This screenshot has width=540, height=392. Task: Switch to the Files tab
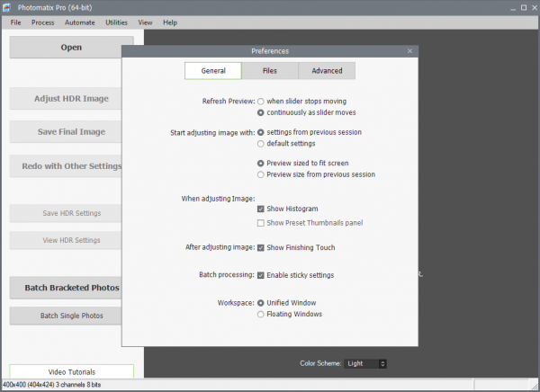[x=270, y=70]
